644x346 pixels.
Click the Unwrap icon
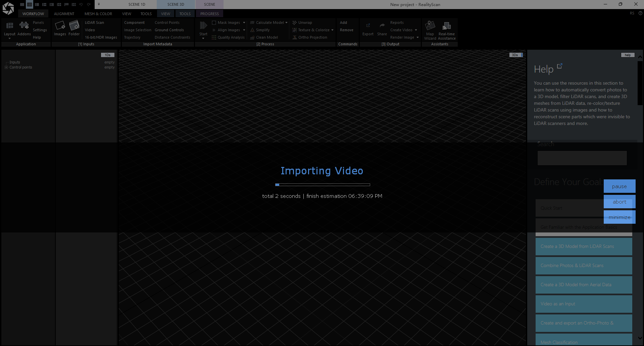coord(295,23)
